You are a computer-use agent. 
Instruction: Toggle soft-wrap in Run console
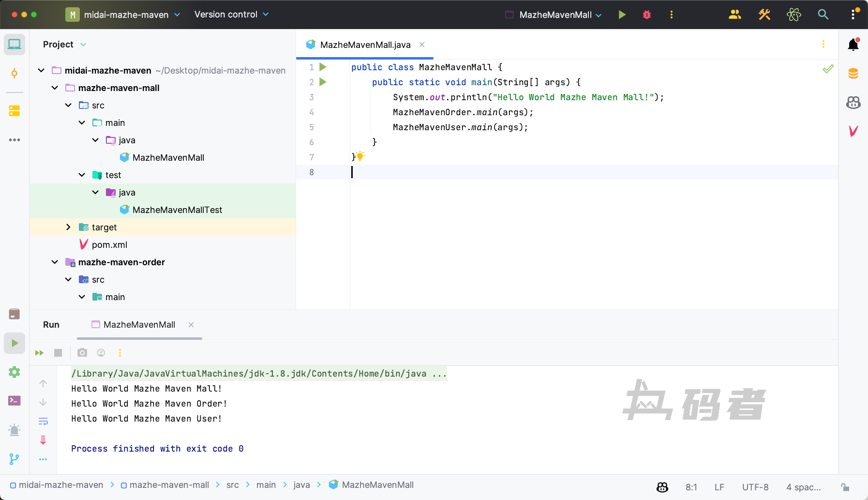43,421
